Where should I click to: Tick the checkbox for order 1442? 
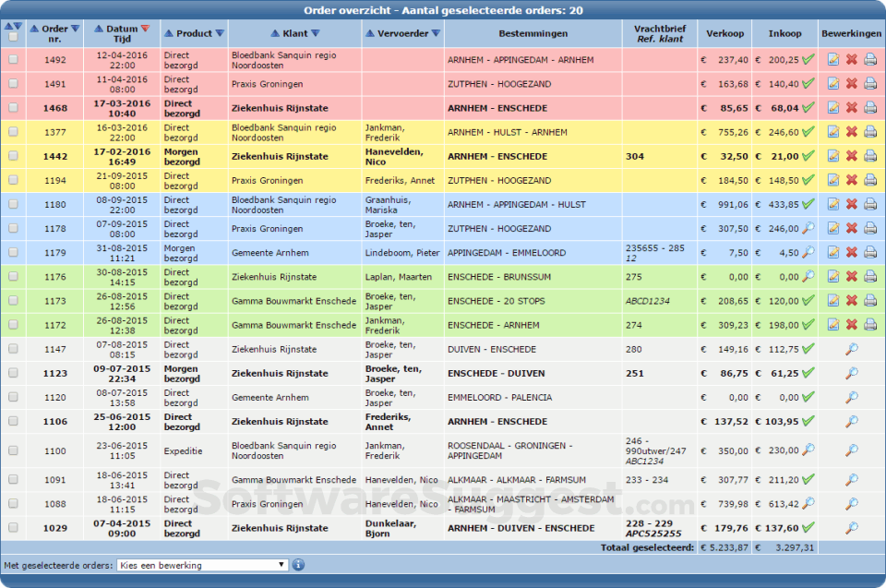(x=13, y=156)
